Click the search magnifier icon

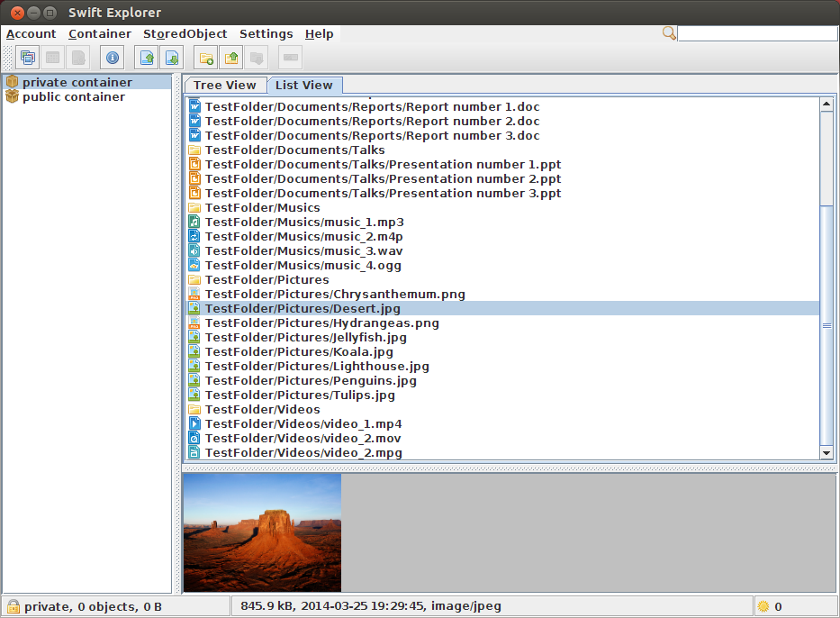669,32
